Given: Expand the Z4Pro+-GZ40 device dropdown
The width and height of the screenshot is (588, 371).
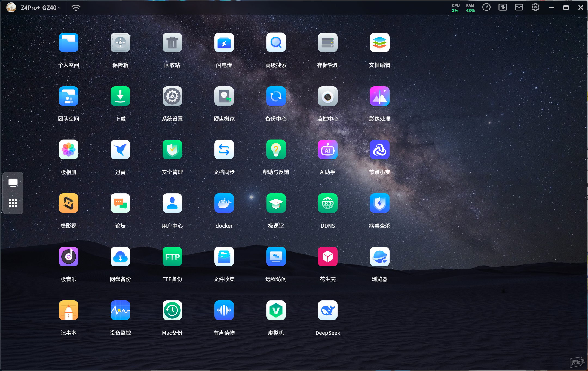Looking at the screenshot, I should [41, 8].
